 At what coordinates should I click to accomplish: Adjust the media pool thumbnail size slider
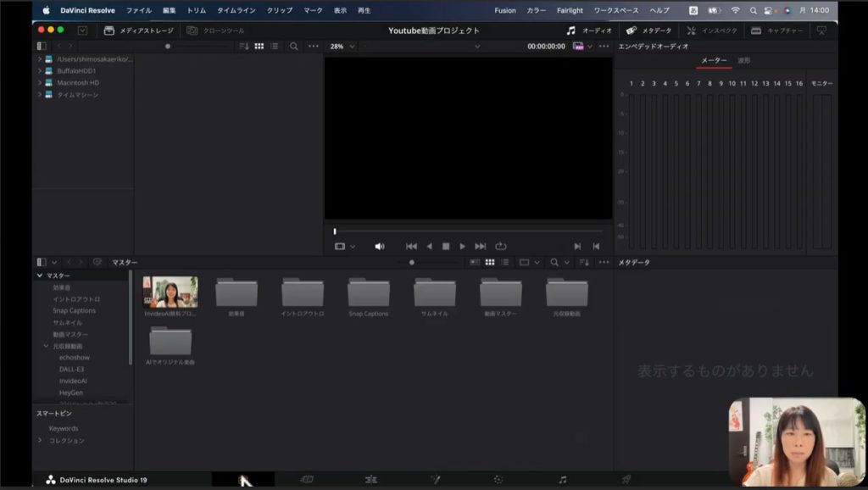[412, 263]
